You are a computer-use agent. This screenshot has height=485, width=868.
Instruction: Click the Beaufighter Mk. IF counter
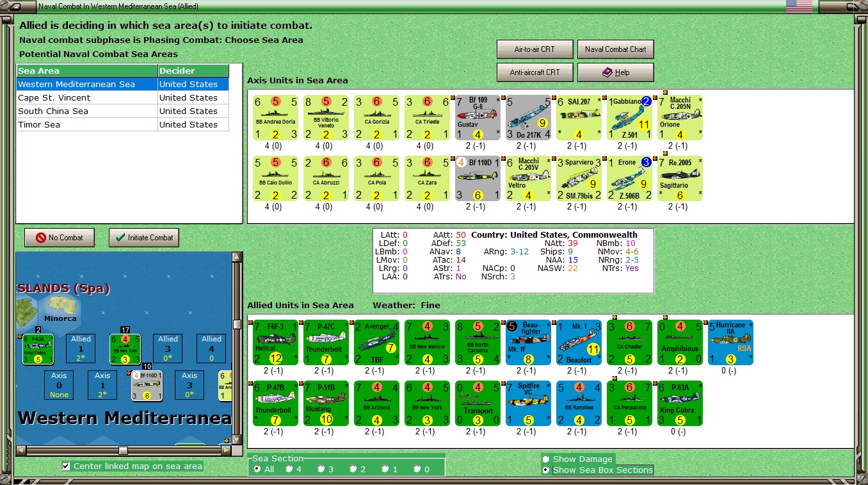coord(528,343)
